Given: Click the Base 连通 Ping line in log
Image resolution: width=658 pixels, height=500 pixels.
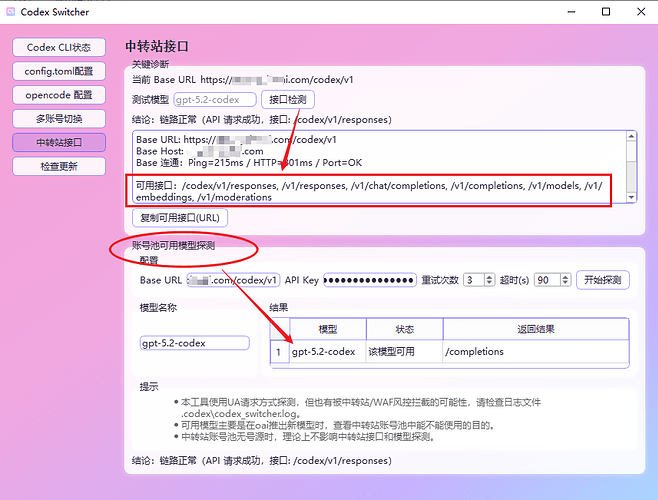Looking at the screenshot, I should click(249, 163).
